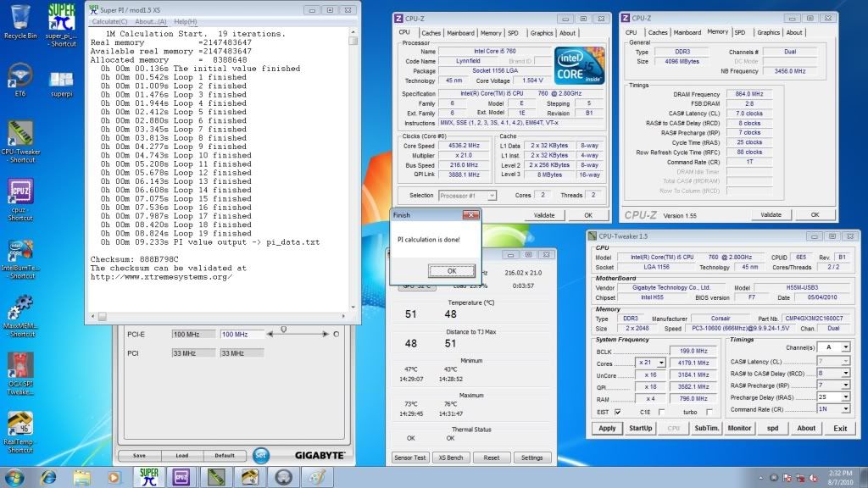
Task: Switch to the Mainboard tab in CPU-Z
Action: click(x=460, y=33)
